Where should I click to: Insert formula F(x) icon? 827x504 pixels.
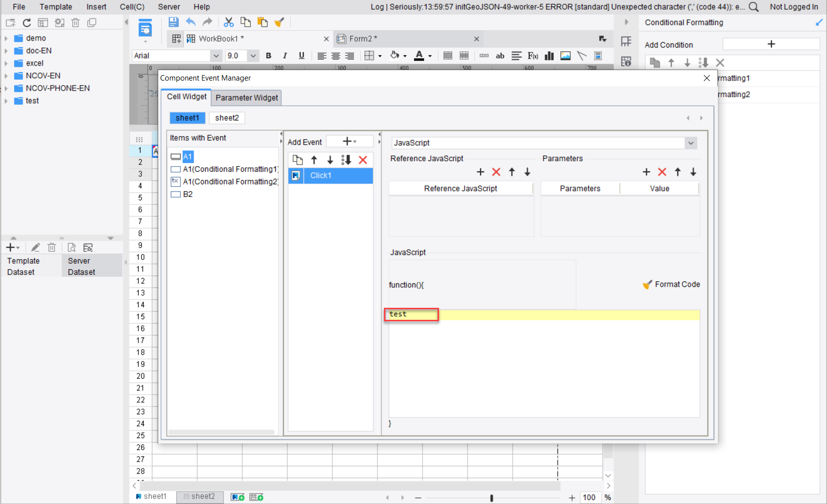533,56
